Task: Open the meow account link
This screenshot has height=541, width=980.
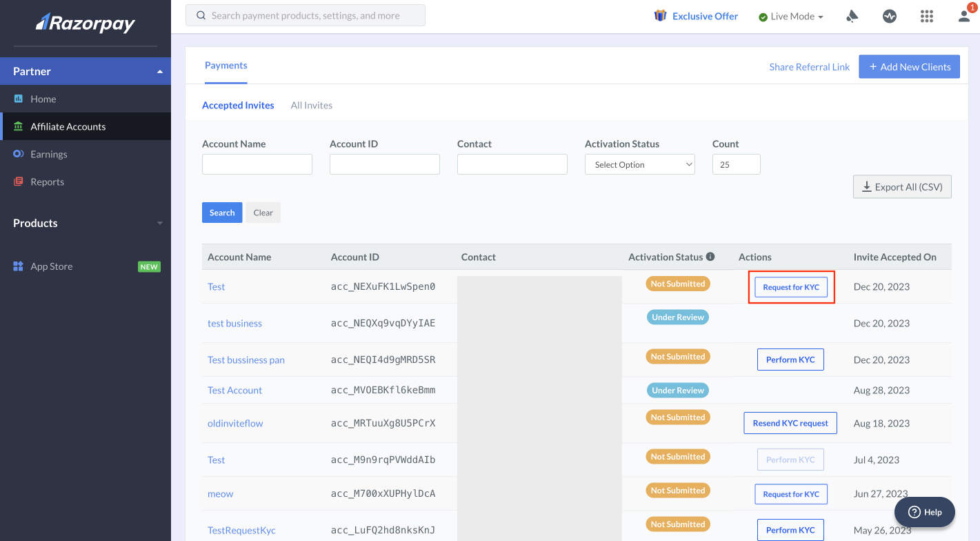Action: tap(221, 493)
